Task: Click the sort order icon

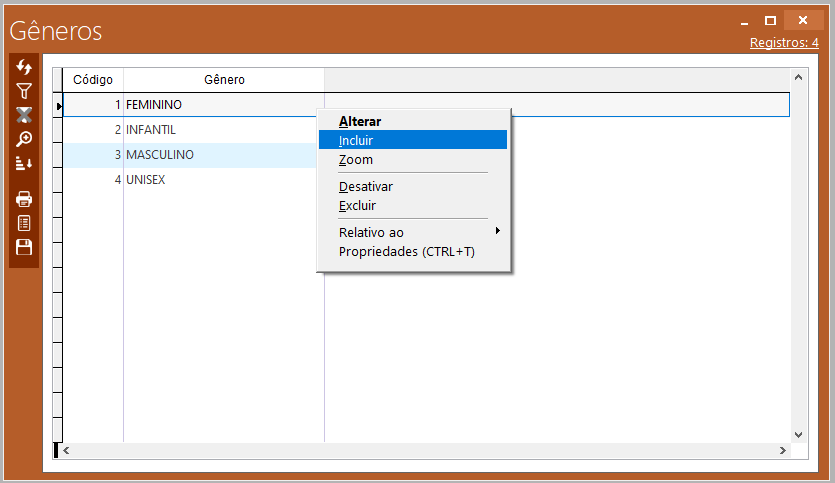Action: (x=24, y=163)
